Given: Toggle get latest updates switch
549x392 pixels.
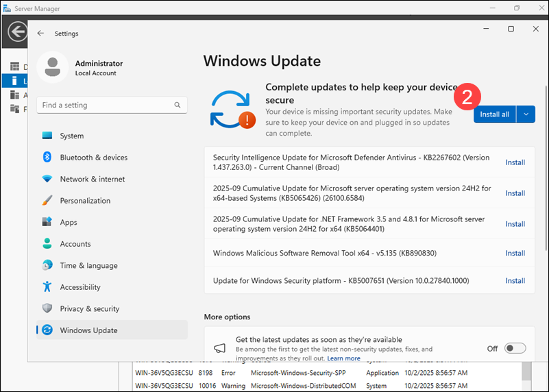Looking at the screenshot, I should pos(515,348).
